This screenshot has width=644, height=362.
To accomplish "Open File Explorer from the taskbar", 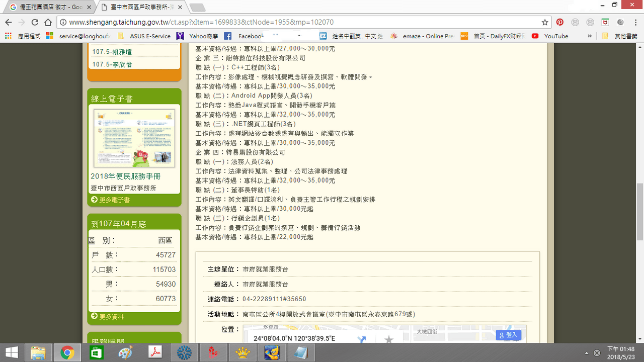I will [x=38, y=352].
